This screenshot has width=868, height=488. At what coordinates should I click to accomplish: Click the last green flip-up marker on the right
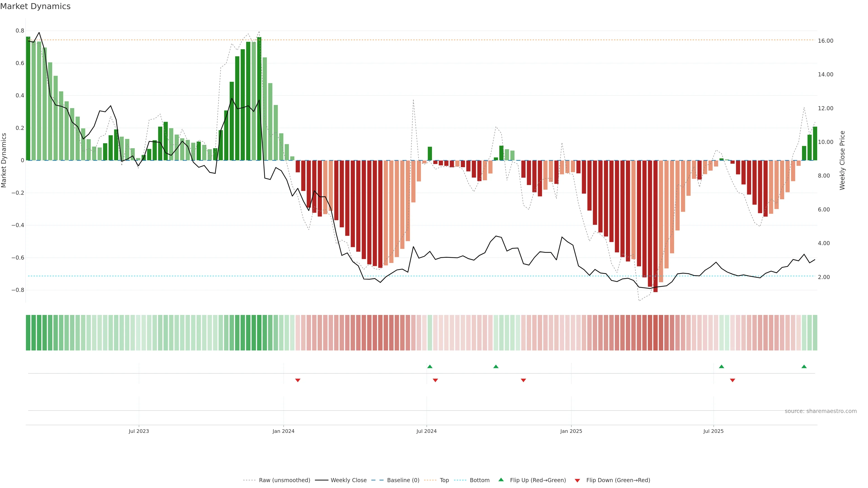[x=804, y=366]
